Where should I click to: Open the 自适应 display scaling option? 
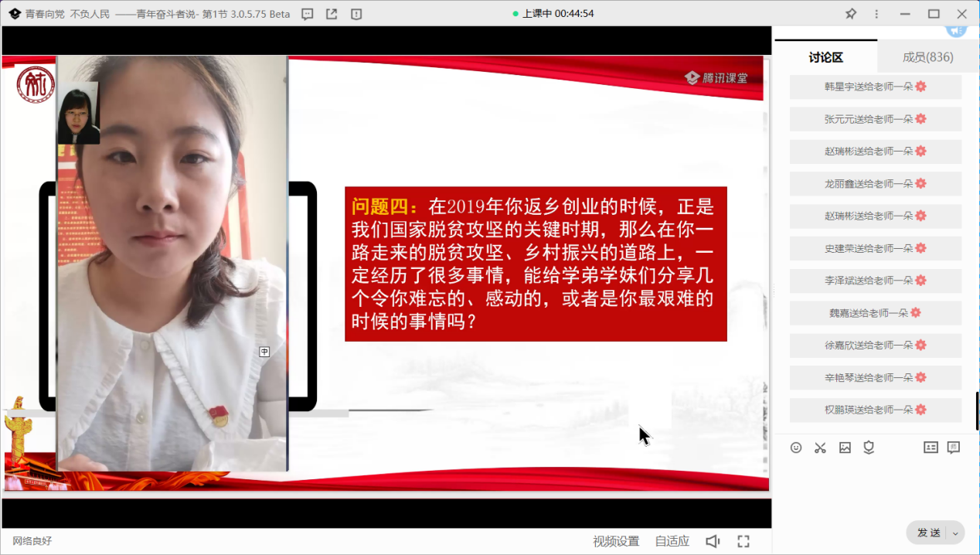pos(672,541)
